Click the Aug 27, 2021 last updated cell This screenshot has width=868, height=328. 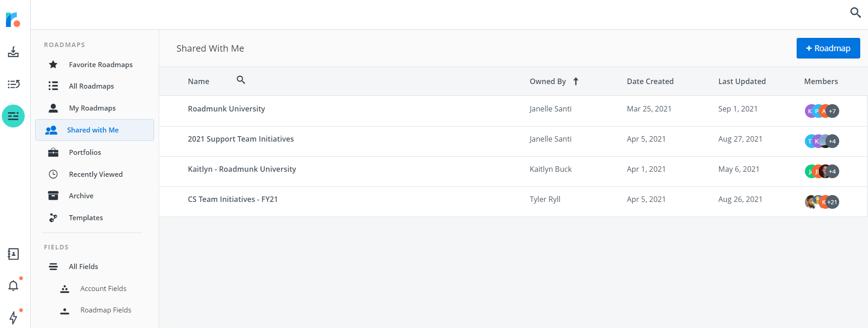740,139
